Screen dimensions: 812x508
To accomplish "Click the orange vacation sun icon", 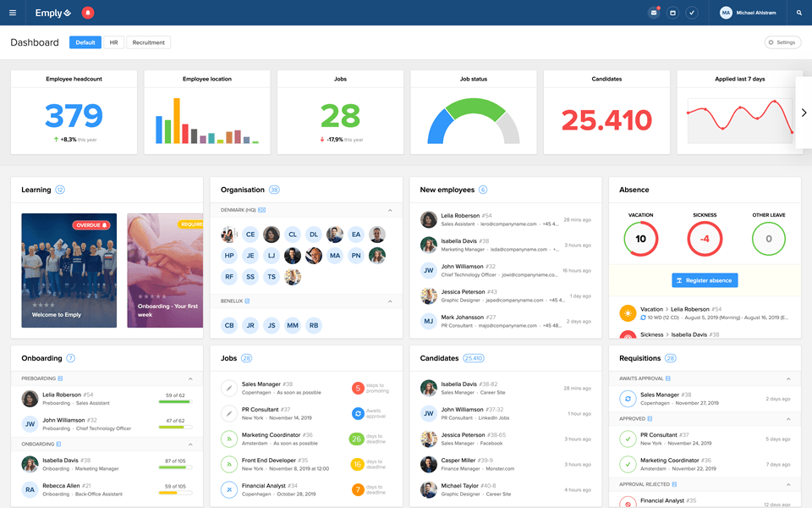I will click(x=628, y=313).
